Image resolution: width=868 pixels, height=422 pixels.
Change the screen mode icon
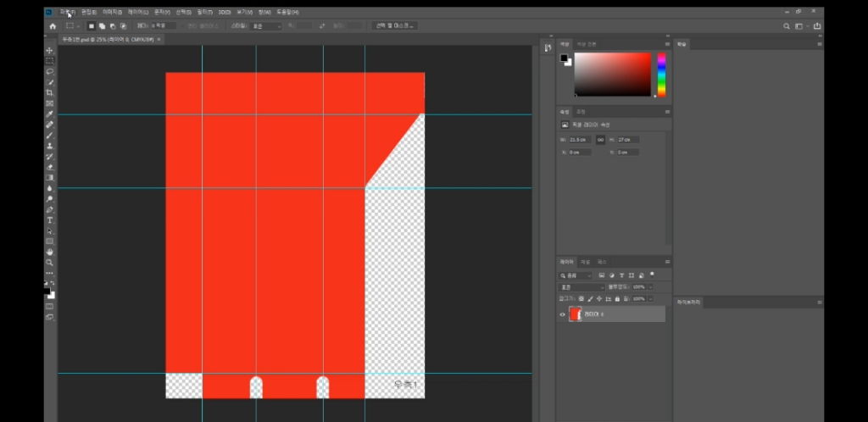coord(49,317)
